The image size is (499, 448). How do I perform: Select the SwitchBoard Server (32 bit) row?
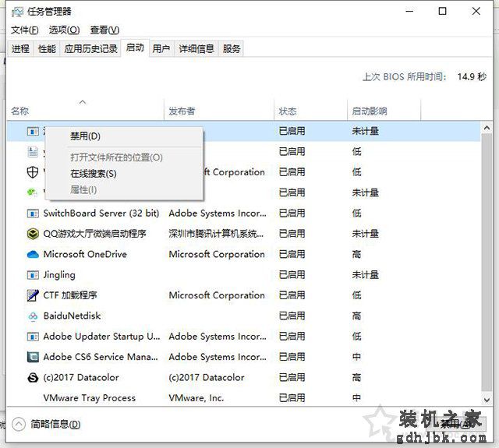244,213
